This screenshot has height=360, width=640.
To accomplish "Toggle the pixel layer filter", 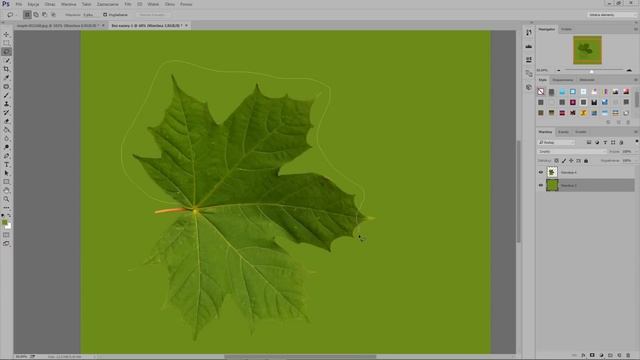I will pyautogui.click(x=589, y=142).
